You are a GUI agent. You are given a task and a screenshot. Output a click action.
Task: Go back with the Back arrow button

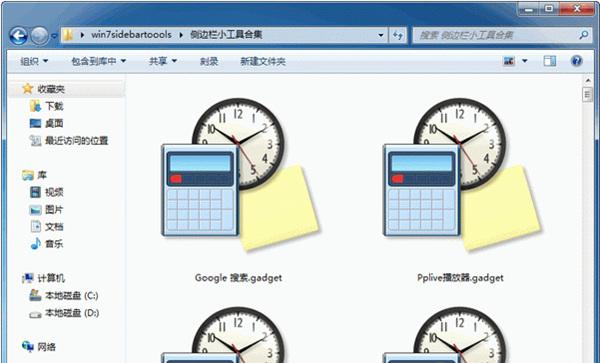coord(18,36)
